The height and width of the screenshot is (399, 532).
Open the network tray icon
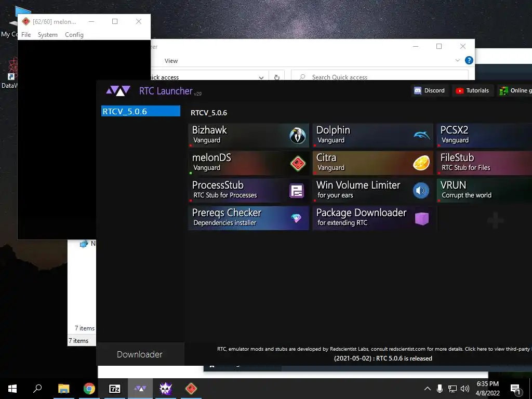pyautogui.click(x=453, y=389)
